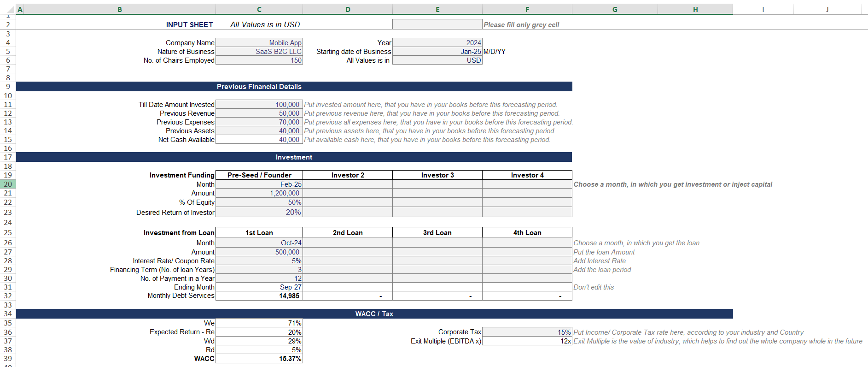868x367 pixels.
Task: Click 3rd Loan header cell
Action: coord(437,233)
